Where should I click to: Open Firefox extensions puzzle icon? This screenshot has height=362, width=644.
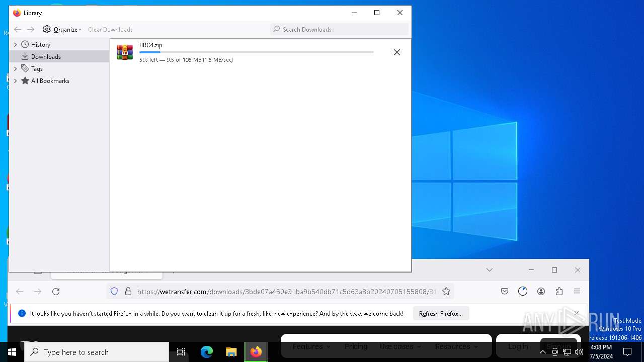(x=559, y=291)
